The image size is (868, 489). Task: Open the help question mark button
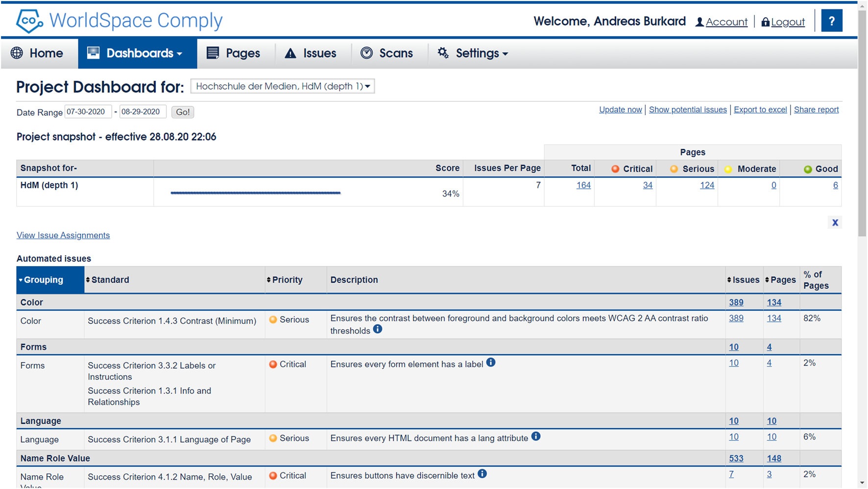coord(831,21)
